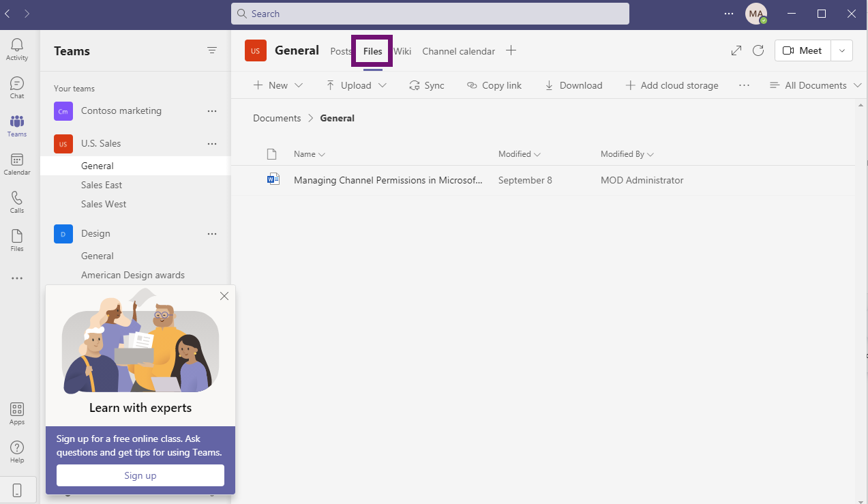Click Copy link in the files toolbar

(x=494, y=85)
